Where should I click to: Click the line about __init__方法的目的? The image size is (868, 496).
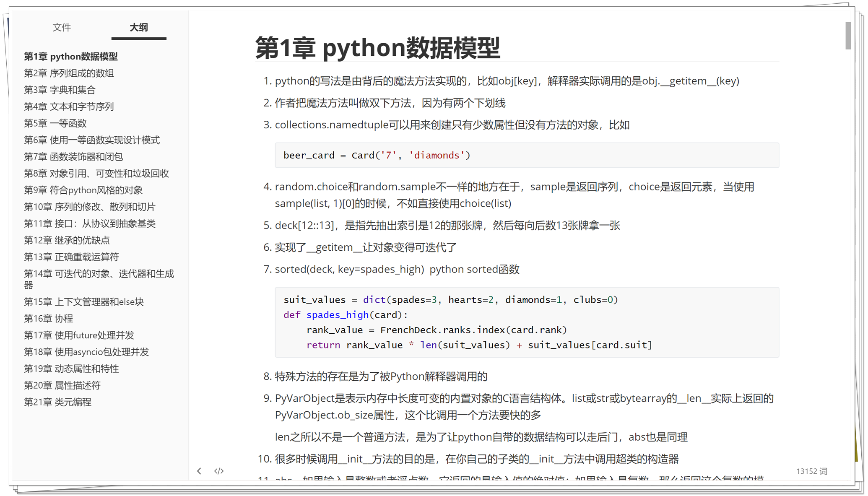pyautogui.click(x=477, y=459)
